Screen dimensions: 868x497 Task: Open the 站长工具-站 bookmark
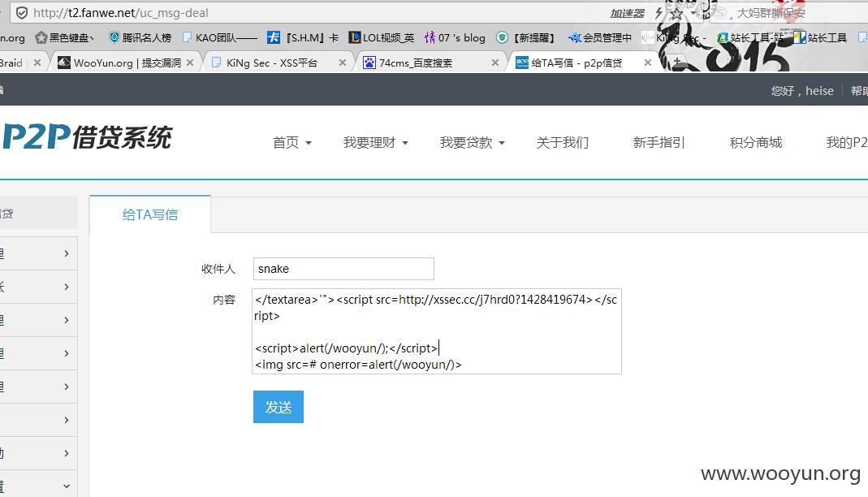pyautogui.click(x=749, y=37)
